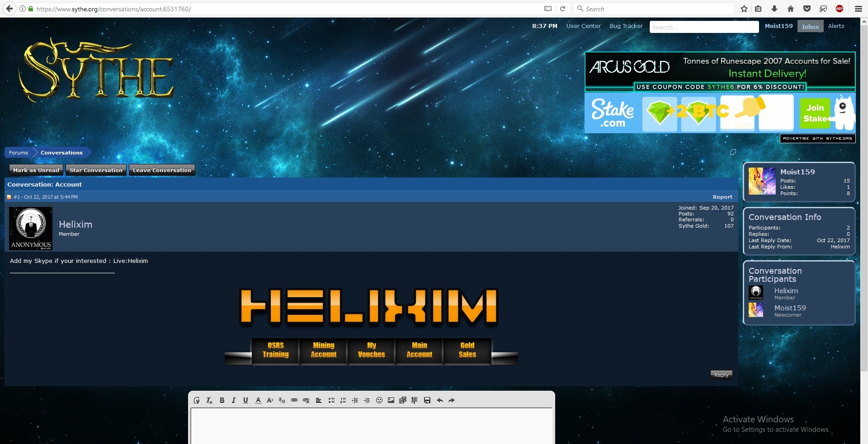Click the insert media icon
The height and width of the screenshot is (444, 868).
[x=403, y=400]
